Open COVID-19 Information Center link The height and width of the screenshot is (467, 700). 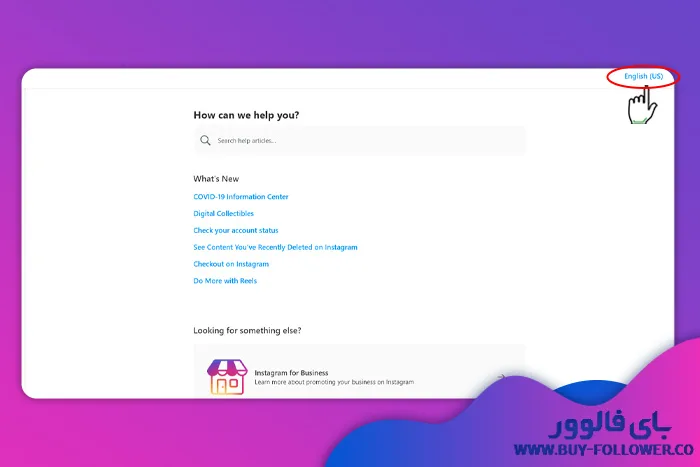pos(241,197)
